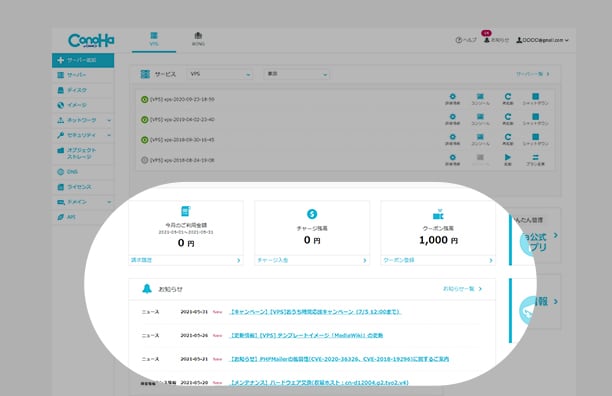The image size is (612, 396).
Task: Open the VPS tab in header
Action: pos(154,39)
